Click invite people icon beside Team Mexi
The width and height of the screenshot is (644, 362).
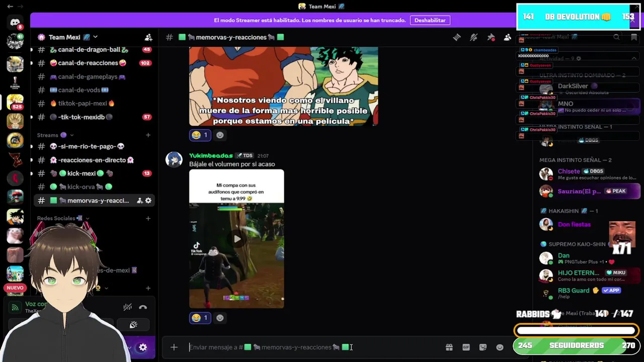148,37
